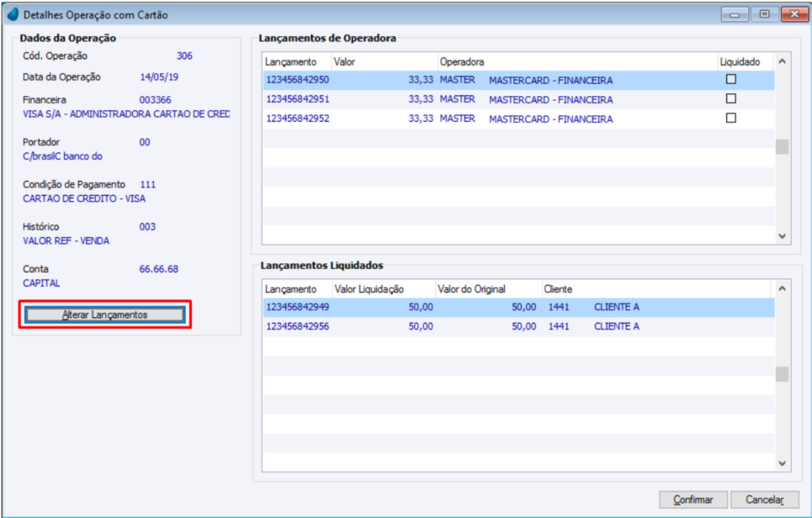Click CARTAO DE CREDITO - VISA text
The image size is (812, 518).
[x=84, y=198]
